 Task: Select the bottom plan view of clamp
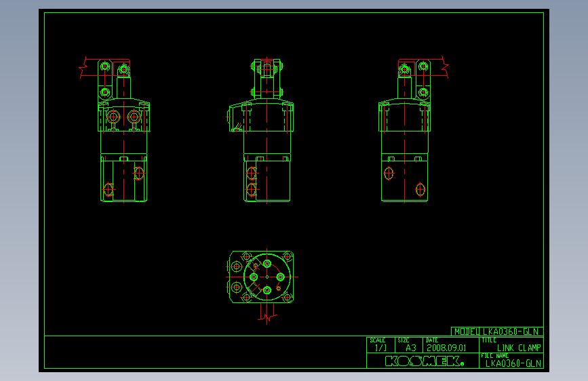click(262, 285)
